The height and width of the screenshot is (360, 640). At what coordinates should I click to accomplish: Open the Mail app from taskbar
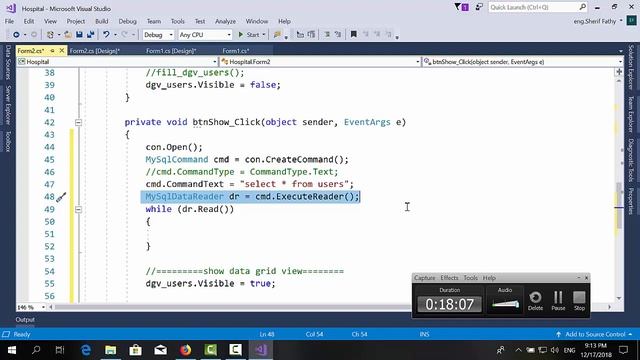160,350
